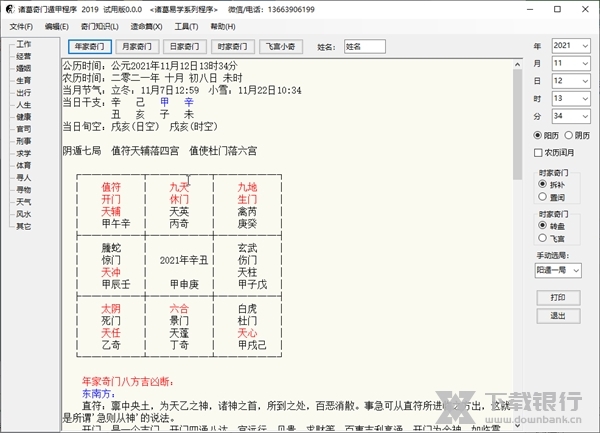Click the 阴遁七局 text
This screenshot has height=433, width=600.
tap(82, 151)
